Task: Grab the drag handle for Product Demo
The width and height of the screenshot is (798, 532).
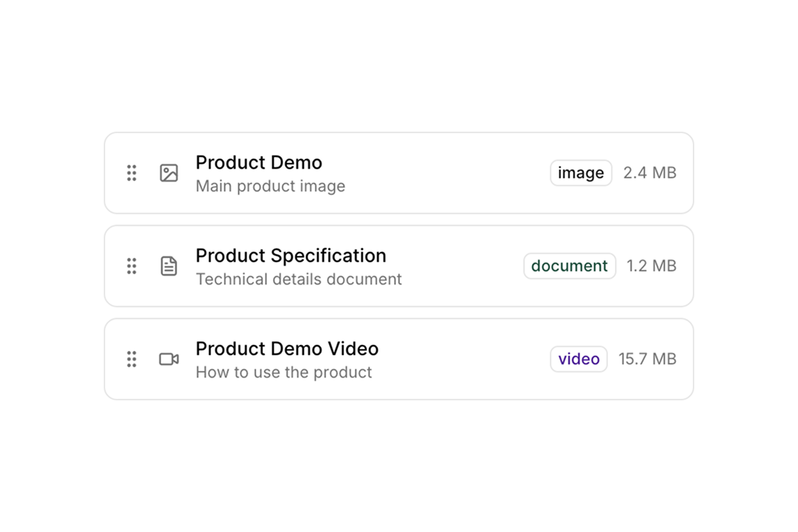Action: pos(132,173)
